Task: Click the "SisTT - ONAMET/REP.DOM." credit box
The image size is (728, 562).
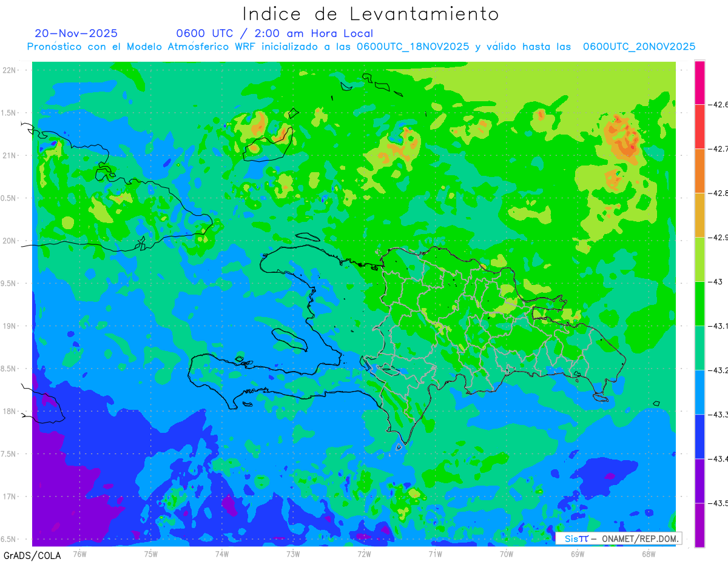Action: (x=618, y=538)
